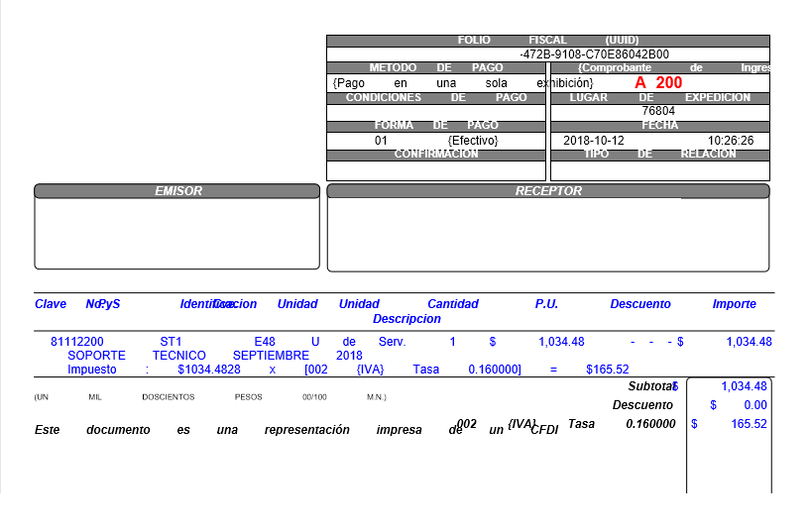The height and width of the screenshot is (532, 810).
Task: Click the Descuento label in totals
Action: 642,405
